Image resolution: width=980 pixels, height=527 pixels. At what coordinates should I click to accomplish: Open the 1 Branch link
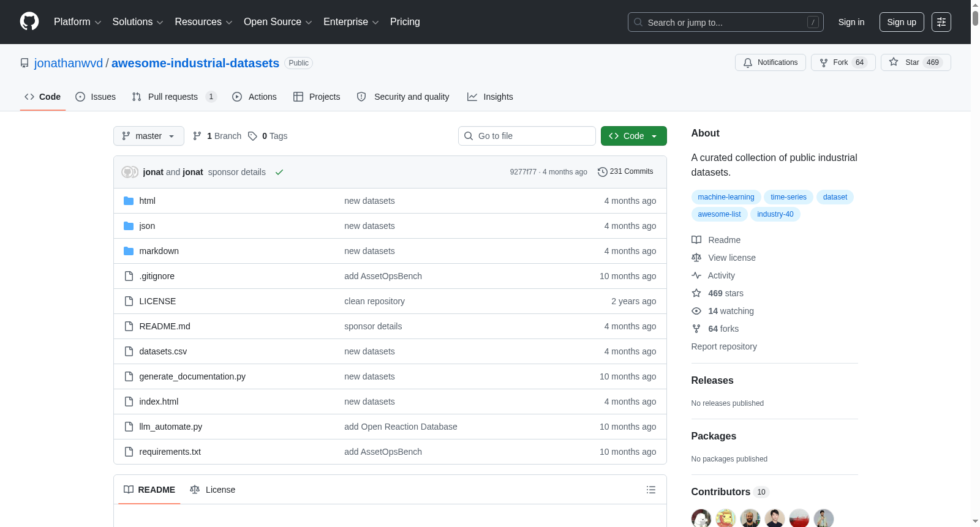click(217, 136)
